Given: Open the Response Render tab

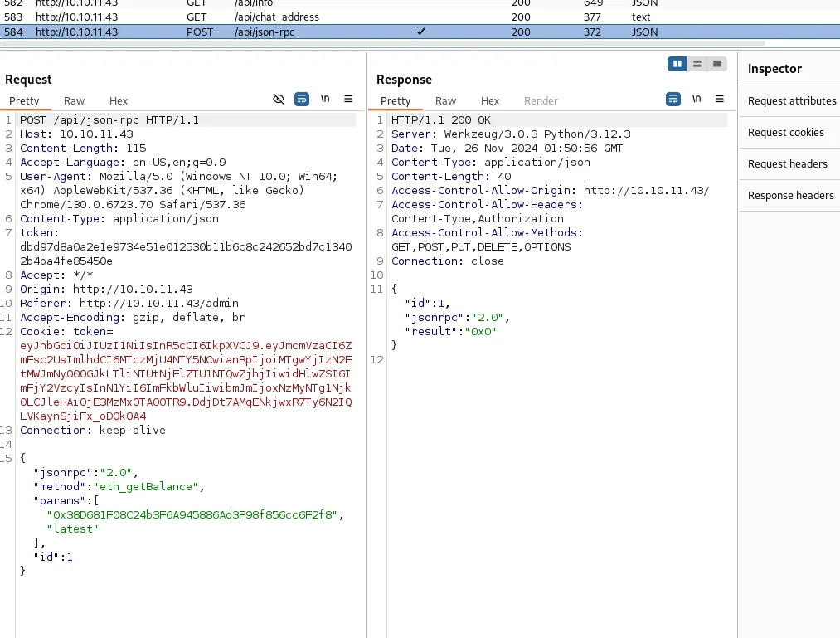Looking at the screenshot, I should [x=541, y=100].
